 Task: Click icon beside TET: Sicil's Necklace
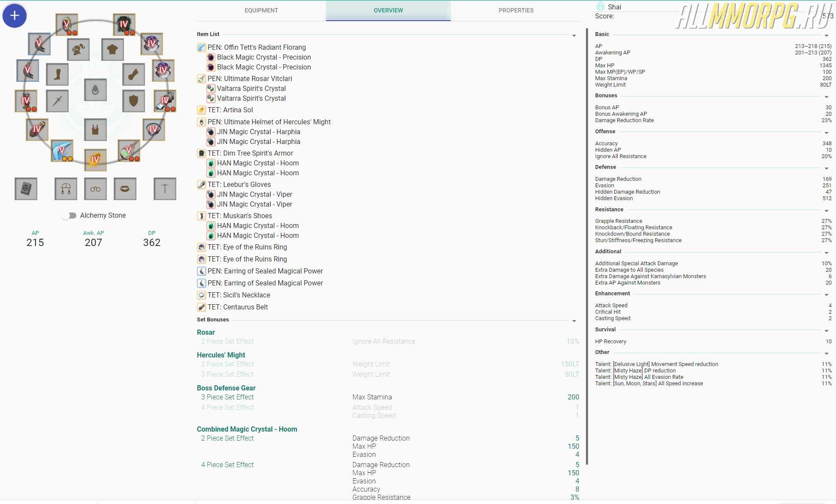(x=201, y=295)
